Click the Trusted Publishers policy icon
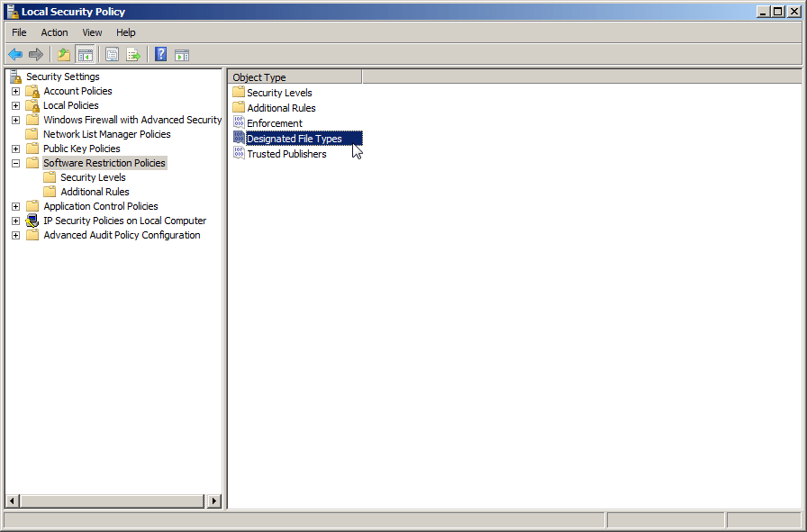807x532 pixels. [239, 153]
